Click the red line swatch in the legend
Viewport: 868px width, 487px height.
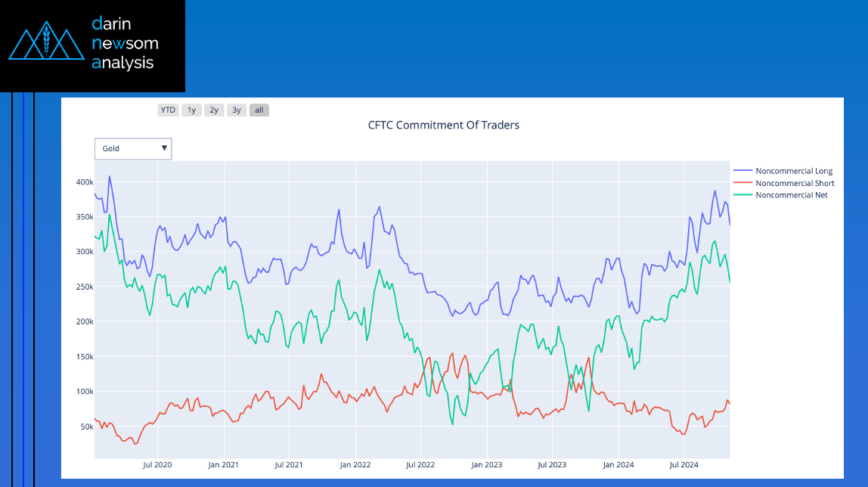(x=742, y=183)
